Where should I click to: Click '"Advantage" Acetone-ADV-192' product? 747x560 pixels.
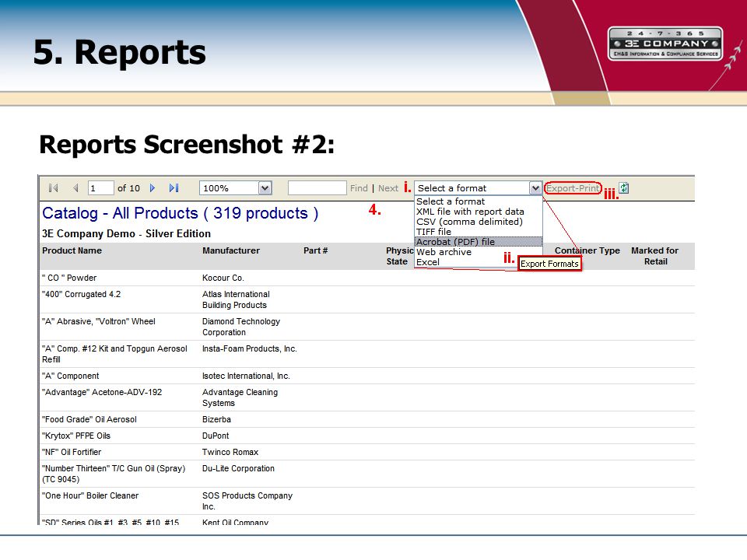tap(102, 392)
